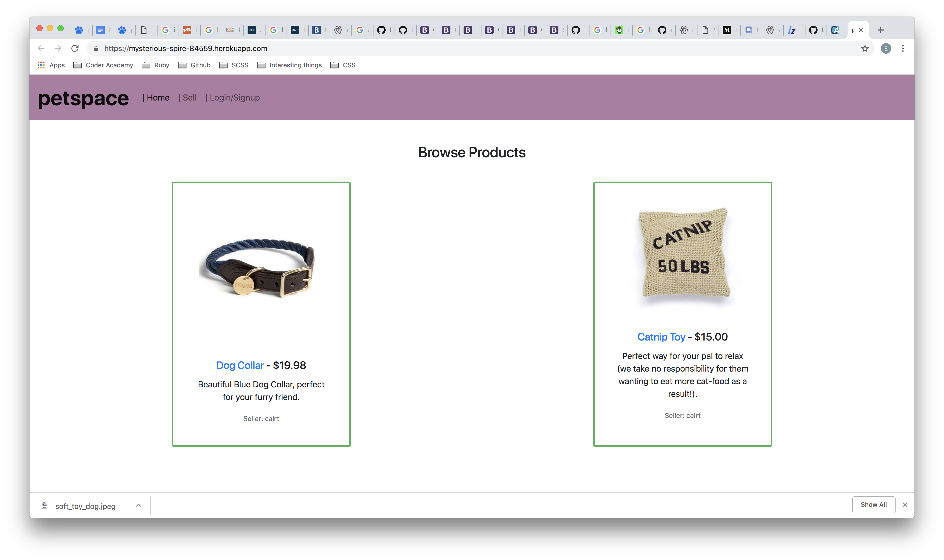Bookmark this page with star icon
The image size is (944, 560).
coord(864,48)
